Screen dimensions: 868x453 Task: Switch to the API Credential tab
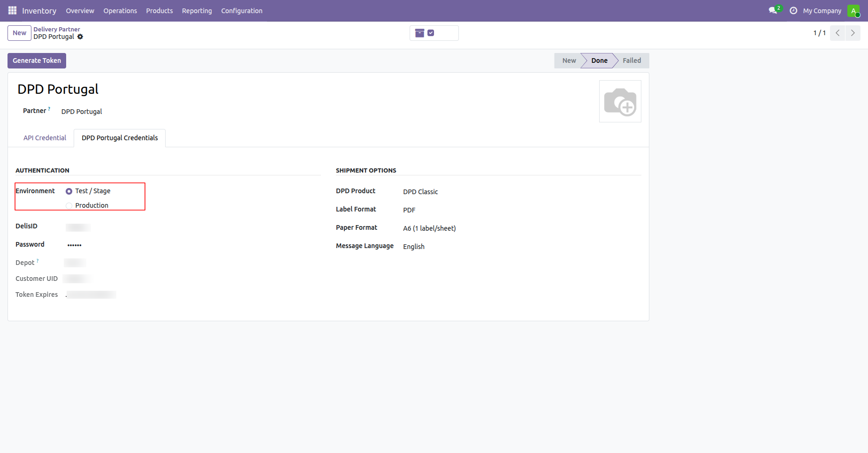45,138
